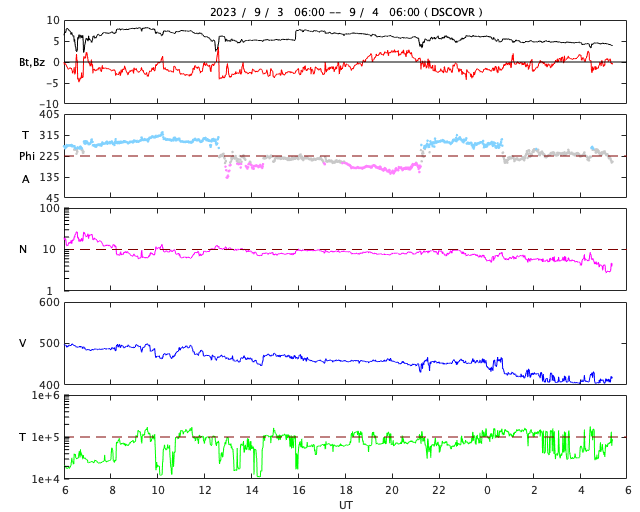Click the 400 tick on velocity panel
Image resolution: width=640 pixels, height=512 pixels.
[49, 385]
